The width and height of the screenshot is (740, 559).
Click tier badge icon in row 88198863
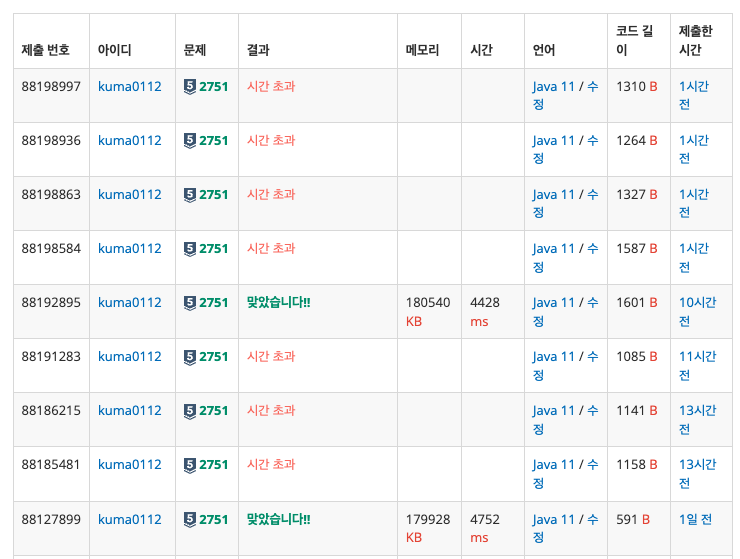click(190, 195)
